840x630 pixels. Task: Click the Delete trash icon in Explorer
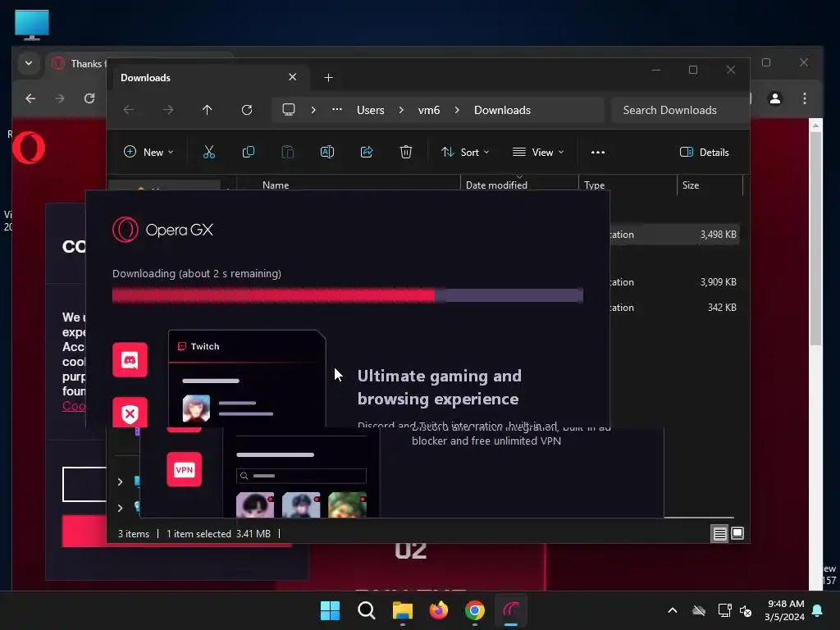[x=406, y=152]
